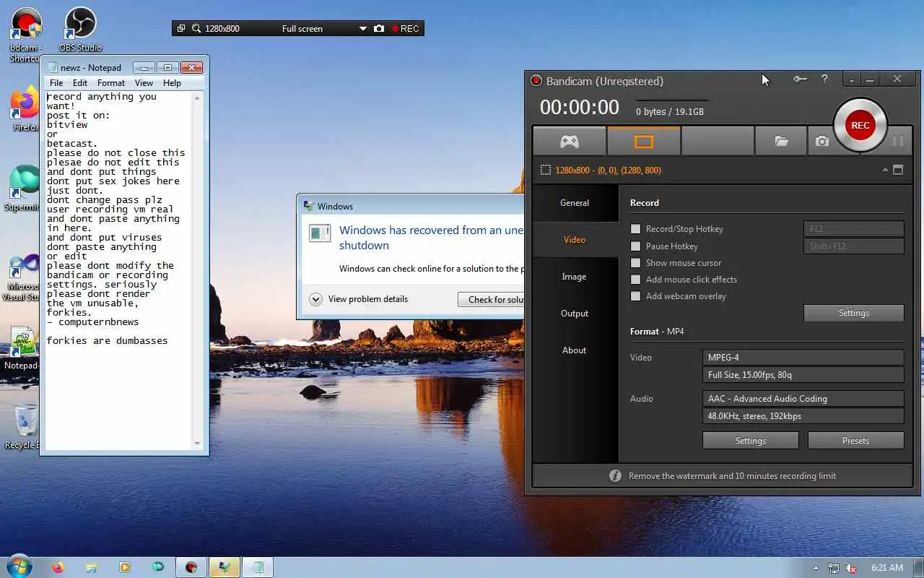Click the Shift+F12 hotkey field
Image resolution: width=924 pixels, height=578 pixels.
coord(854,246)
